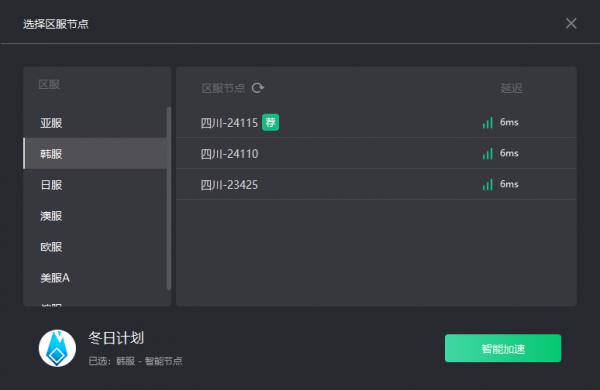The height and width of the screenshot is (390, 600).
Task: Select node 四川-24110
Action: tap(376, 153)
